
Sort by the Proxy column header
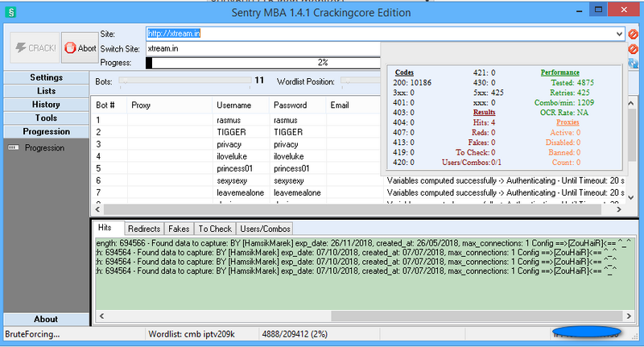click(x=170, y=105)
